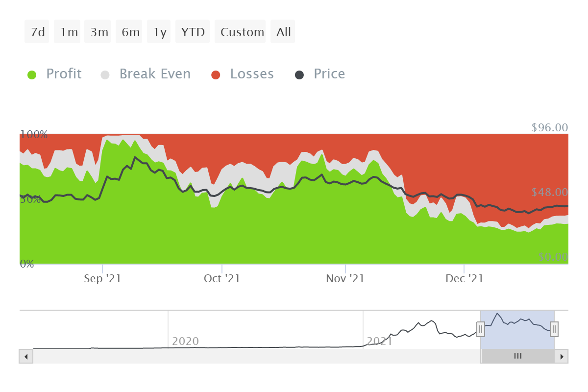Click the left navigator range handle
This screenshot has height=392, width=588.
click(481, 329)
